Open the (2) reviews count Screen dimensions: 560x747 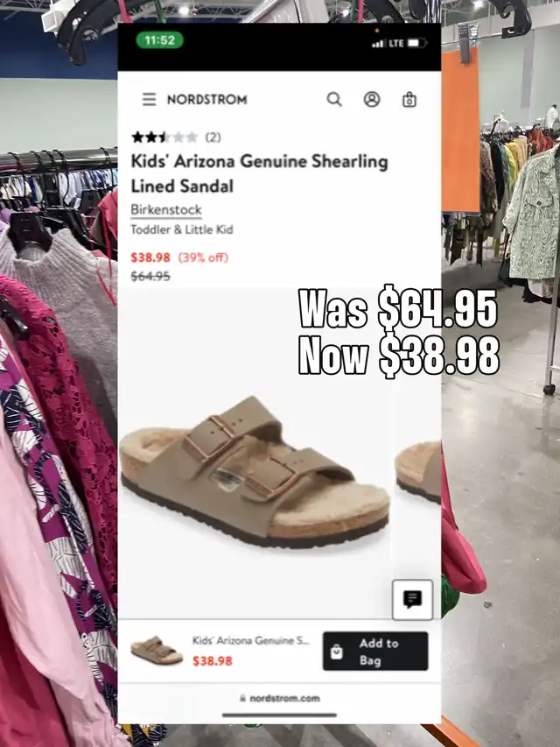pyautogui.click(x=213, y=137)
